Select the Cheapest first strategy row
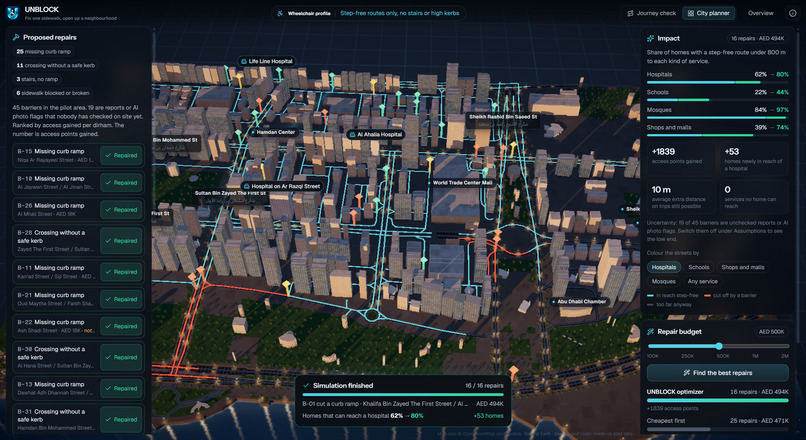Image resolution: width=806 pixels, height=440 pixels. (718, 424)
